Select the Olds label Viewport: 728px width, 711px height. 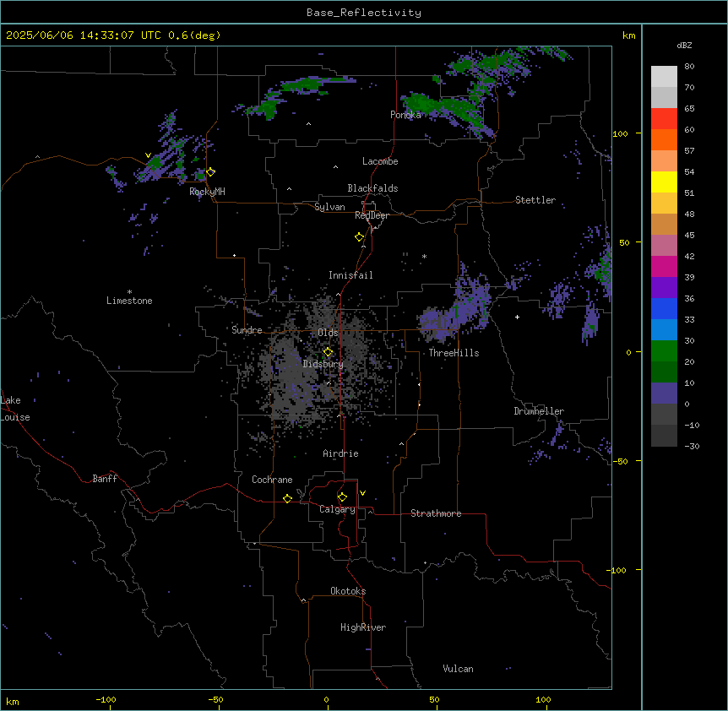point(328,333)
